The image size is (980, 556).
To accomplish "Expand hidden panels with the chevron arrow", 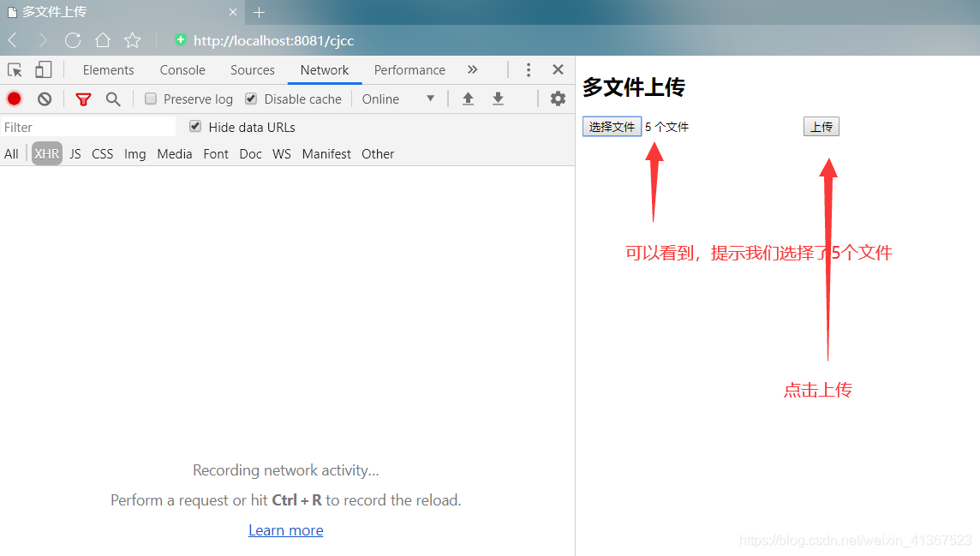I will [472, 69].
